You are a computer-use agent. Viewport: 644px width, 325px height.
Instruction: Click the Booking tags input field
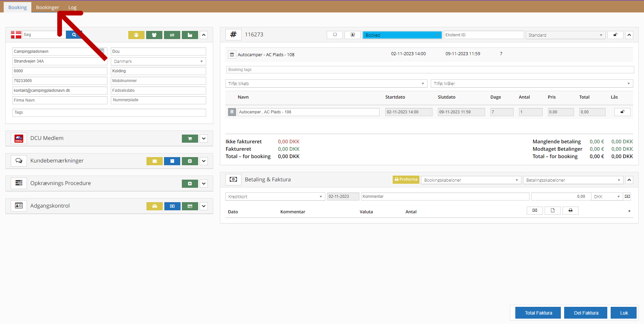(430, 70)
